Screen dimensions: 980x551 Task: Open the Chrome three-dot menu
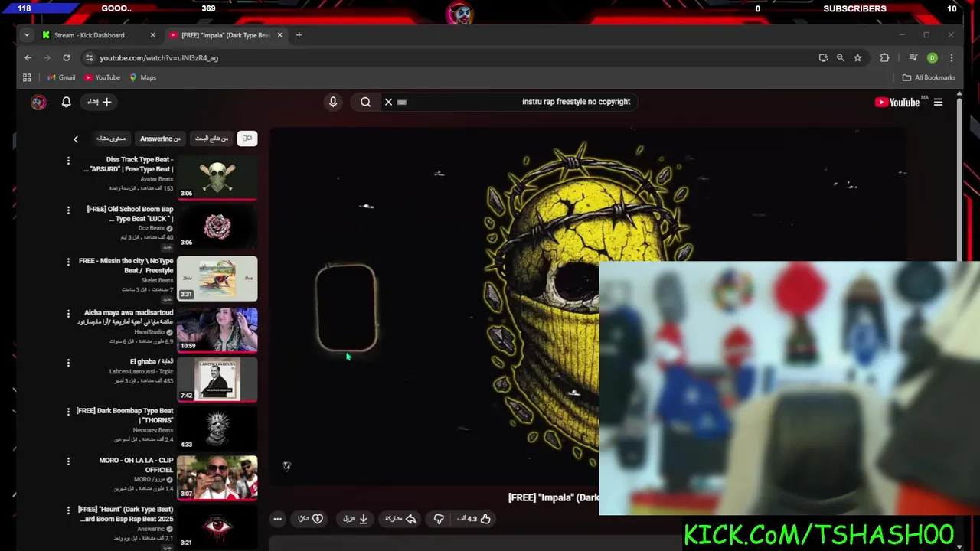point(952,57)
